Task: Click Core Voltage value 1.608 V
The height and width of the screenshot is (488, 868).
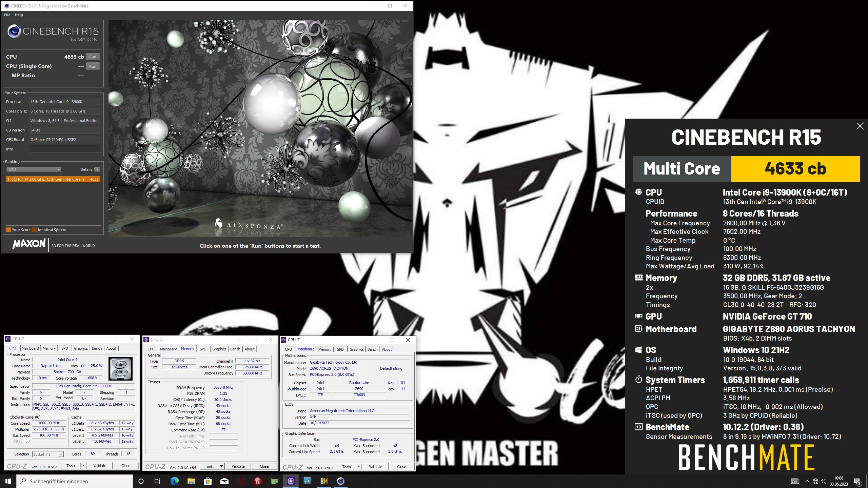Action: point(91,378)
